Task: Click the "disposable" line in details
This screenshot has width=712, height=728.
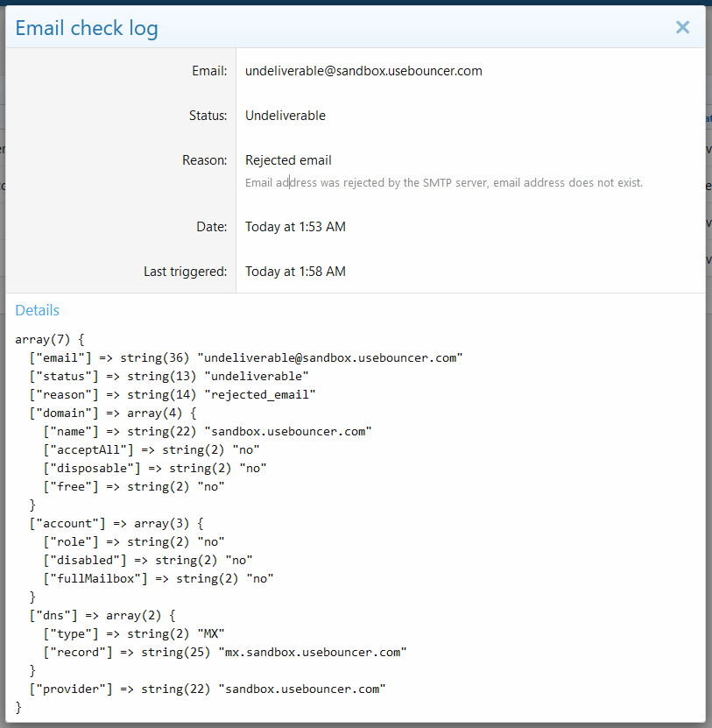Action: (x=154, y=468)
